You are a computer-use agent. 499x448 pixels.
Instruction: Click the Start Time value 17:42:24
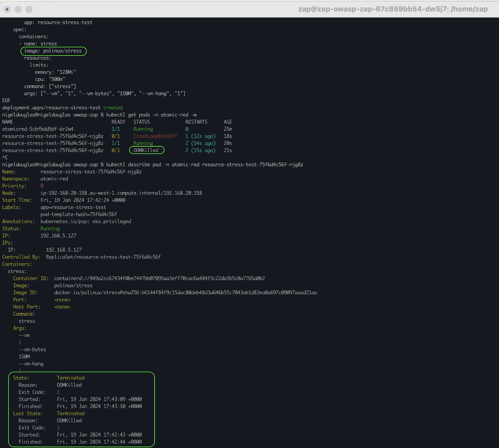pyautogui.click(x=83, y=200)
